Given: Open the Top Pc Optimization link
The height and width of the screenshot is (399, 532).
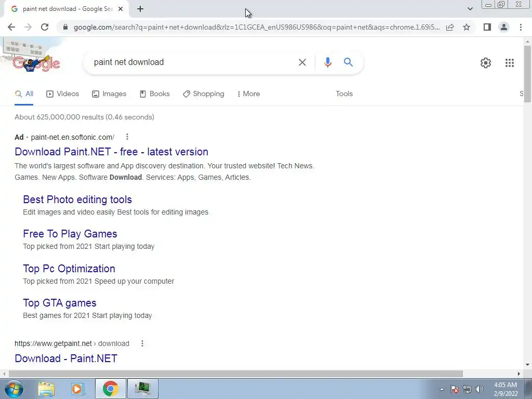Looking at the screenshot, I should point(69,269).
